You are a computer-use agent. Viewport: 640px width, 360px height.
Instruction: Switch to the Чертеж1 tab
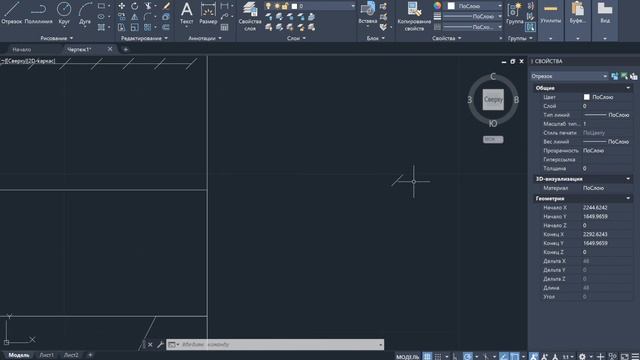[79, 49]
